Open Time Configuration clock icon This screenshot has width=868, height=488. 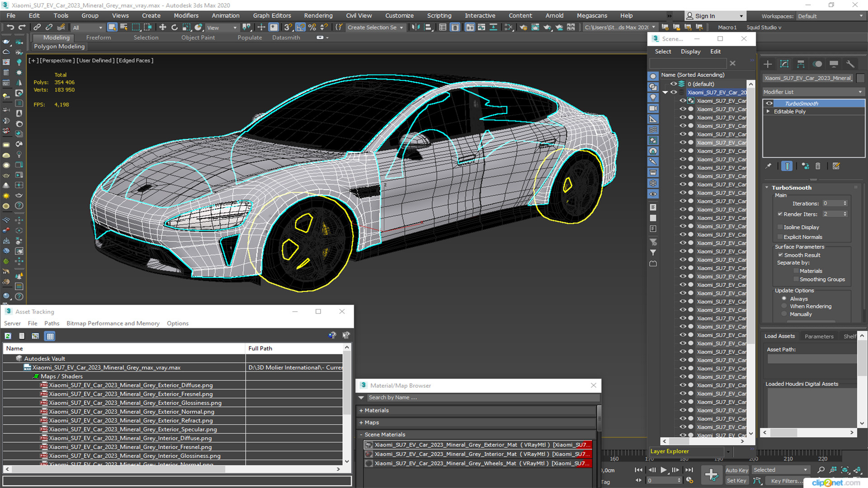(x=690, y=480)
